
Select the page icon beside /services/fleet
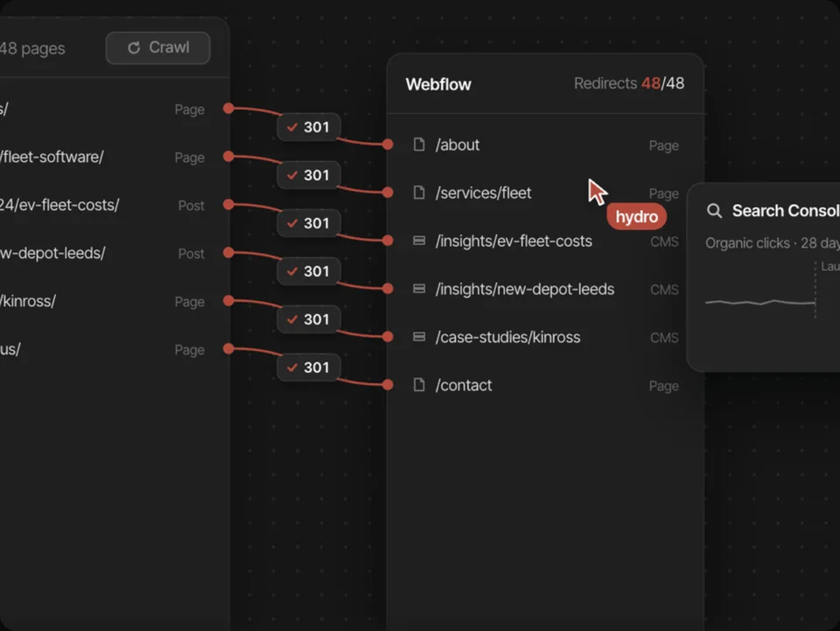(419, 193)
